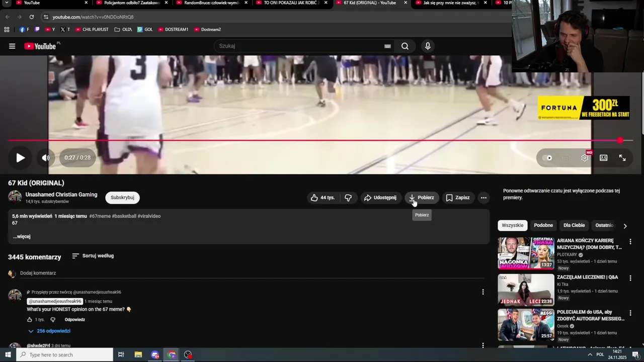This screenshot has width=644, height=362.
Task: Like the video with 44 tys.
Action: click(323, 198)
